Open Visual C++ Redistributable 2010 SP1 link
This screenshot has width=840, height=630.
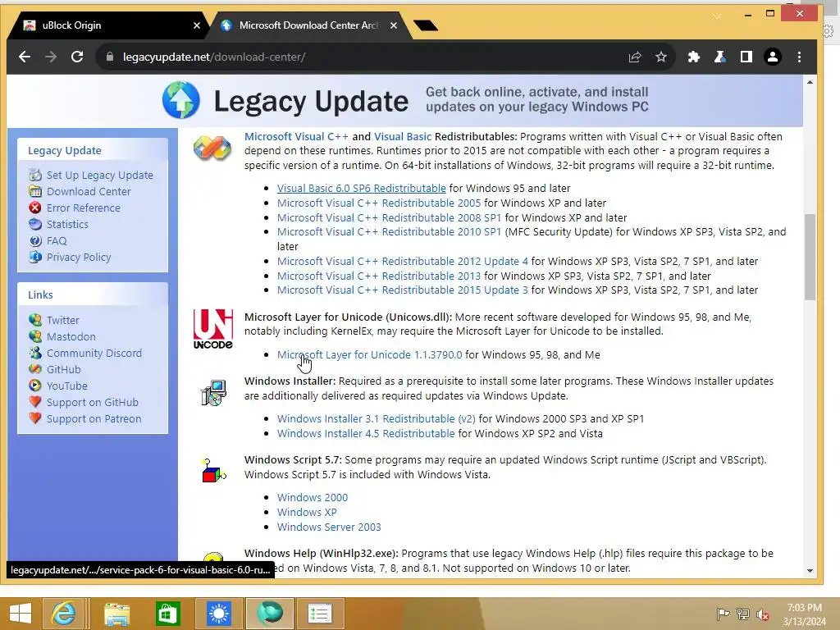click(389, 232)
